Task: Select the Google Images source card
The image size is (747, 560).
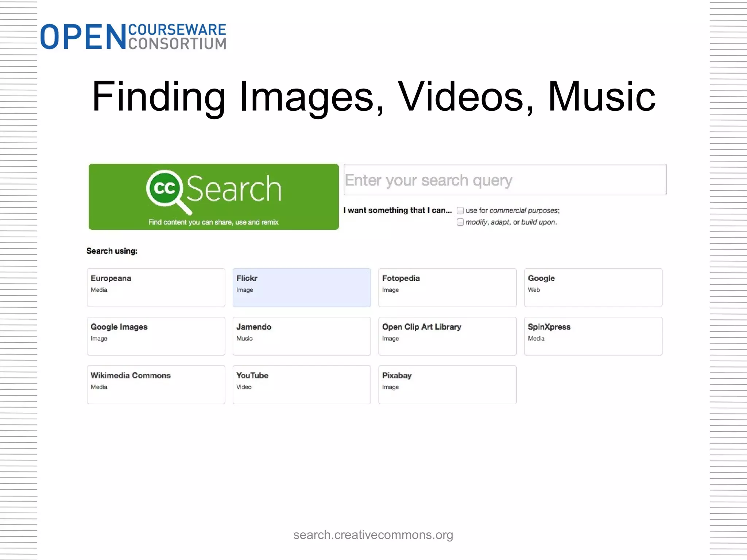Action: [156, 336]
